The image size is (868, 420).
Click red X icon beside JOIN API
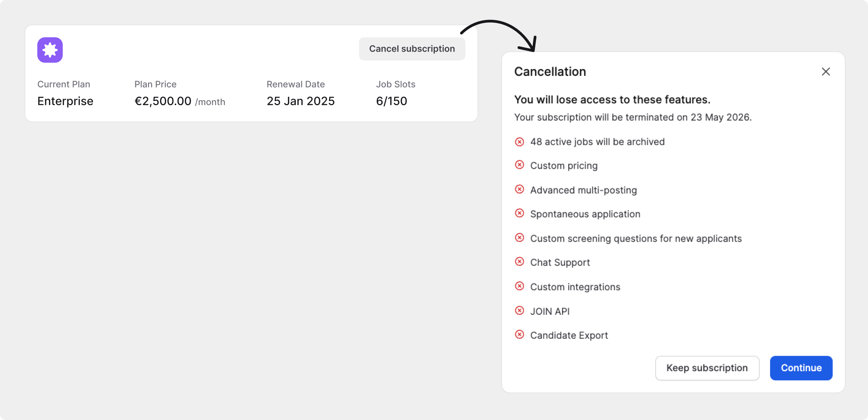[519, 311]
